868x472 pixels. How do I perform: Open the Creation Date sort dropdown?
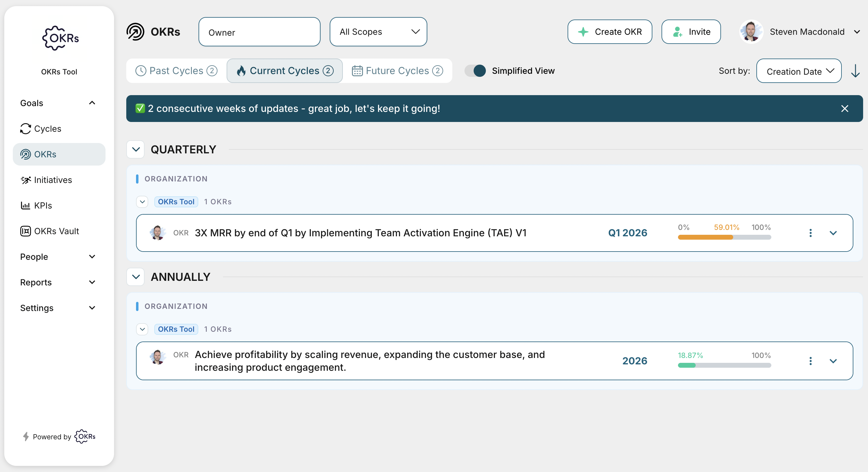pos(798,71)
